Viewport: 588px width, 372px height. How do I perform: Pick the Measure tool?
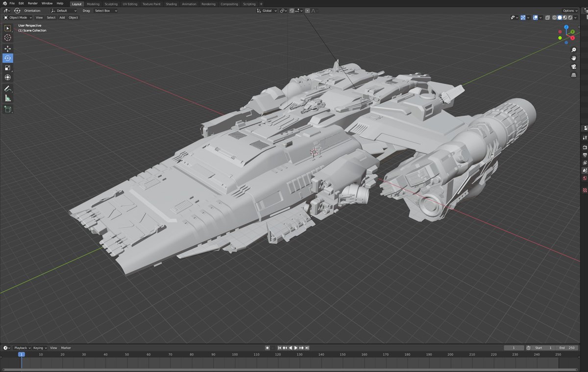coord(8,98)
